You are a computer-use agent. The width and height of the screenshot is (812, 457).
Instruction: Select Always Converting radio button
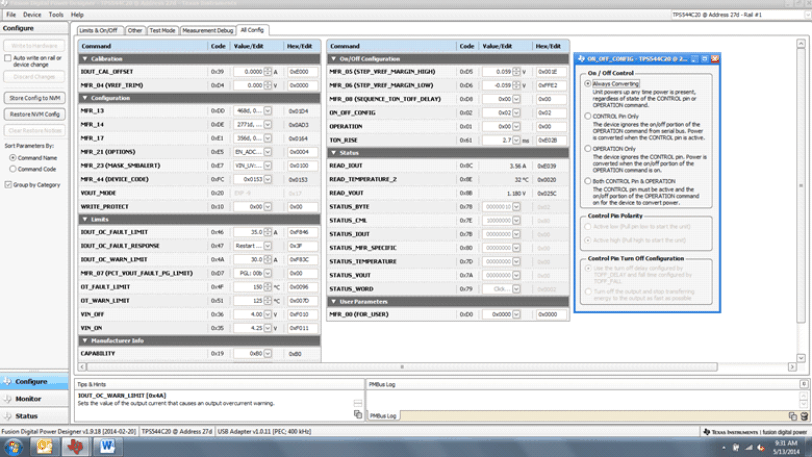point(588,83)
